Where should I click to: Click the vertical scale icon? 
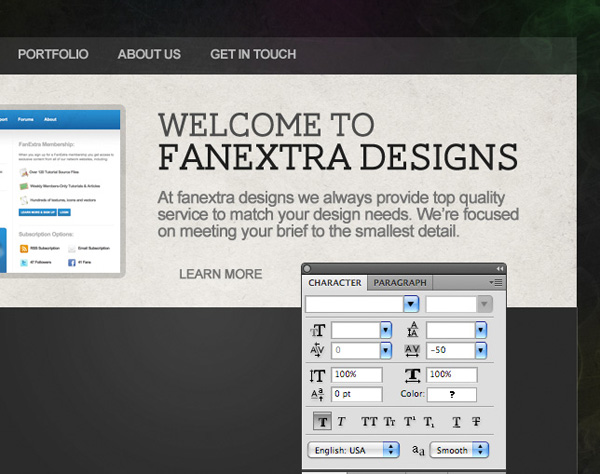(317, 376)
